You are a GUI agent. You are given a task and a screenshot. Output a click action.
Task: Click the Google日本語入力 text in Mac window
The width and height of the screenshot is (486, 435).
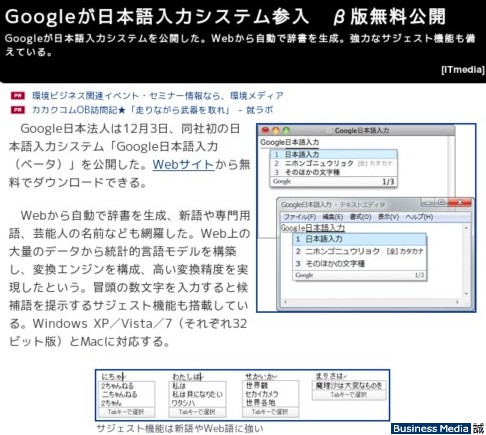pyautogui.click(x=290, y=142)
